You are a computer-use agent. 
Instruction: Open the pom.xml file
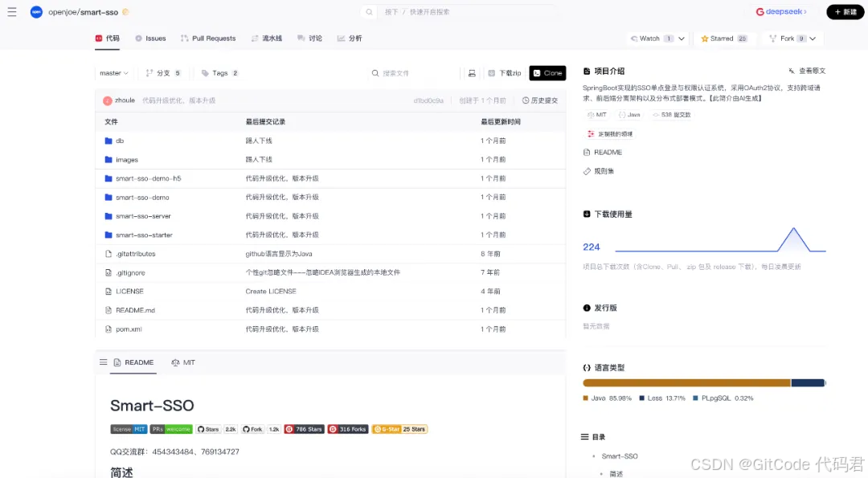click(129, 329)
